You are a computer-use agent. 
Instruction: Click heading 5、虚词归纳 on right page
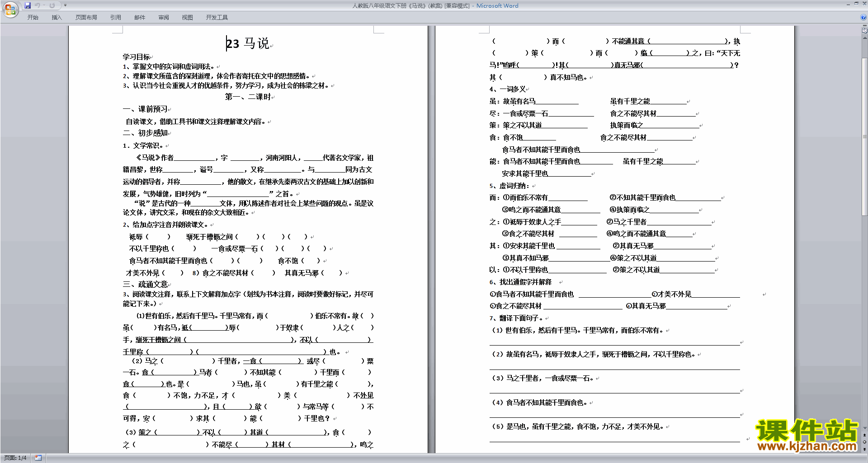(510, 186)
